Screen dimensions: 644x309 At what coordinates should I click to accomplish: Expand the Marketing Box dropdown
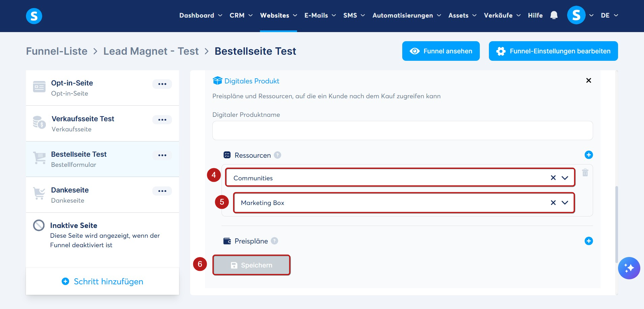565,203
